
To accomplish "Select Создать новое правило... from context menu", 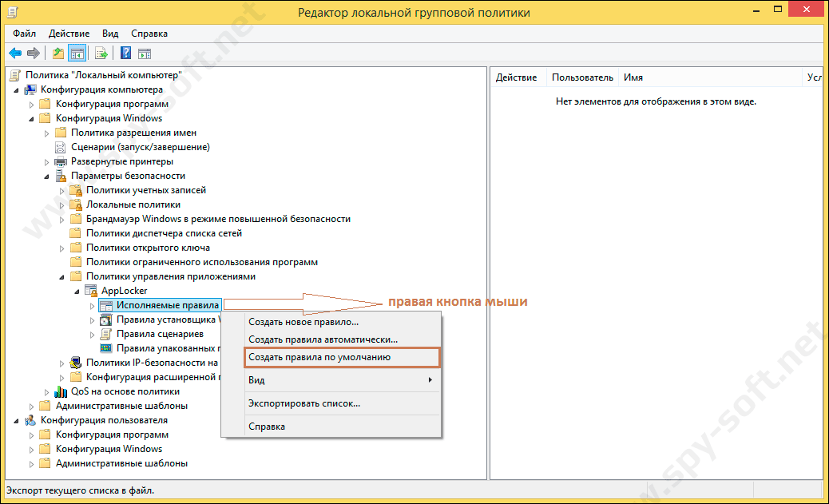I will [x=303, y=322].
